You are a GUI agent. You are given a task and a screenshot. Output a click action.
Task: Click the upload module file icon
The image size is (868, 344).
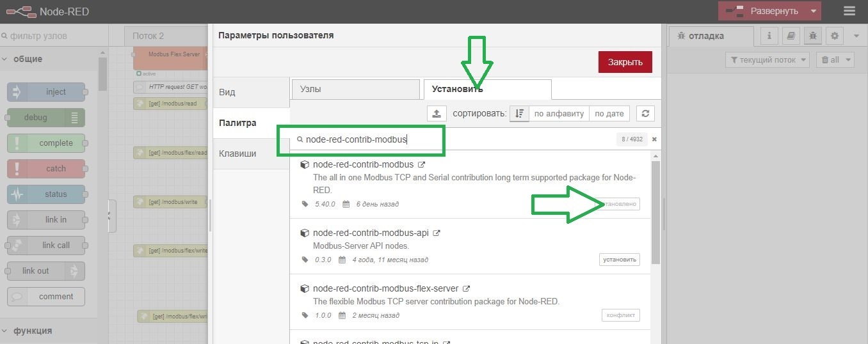tap(437, 113)
